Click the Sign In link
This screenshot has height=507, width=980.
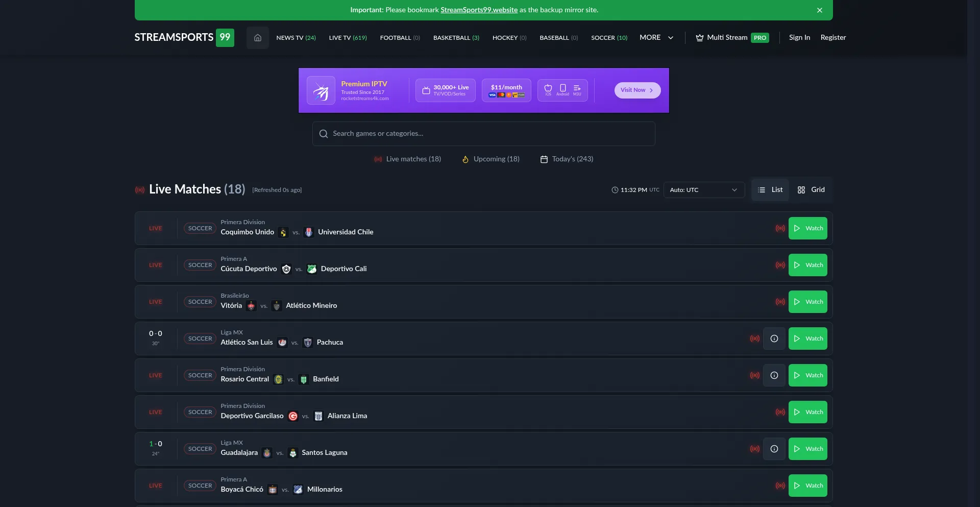pyautogui.click(x=799, y=38)
